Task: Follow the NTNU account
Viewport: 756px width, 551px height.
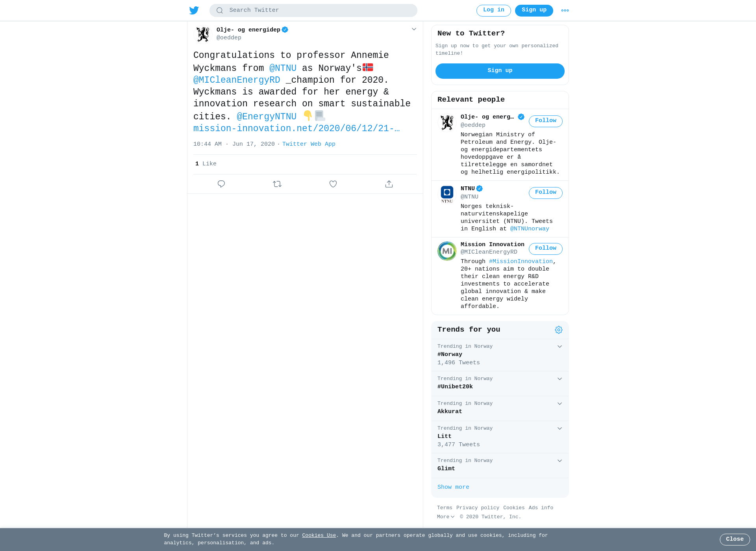Action: pyautogui.click(x=545, y=193)
